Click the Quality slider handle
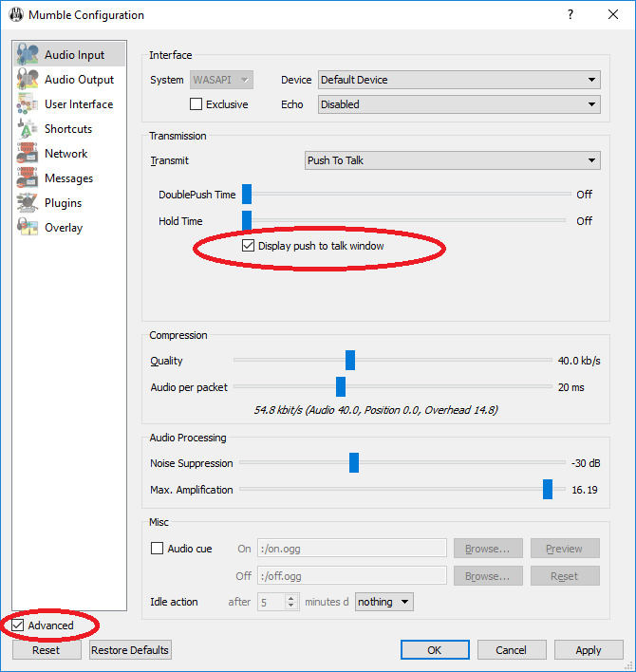Viewport: 636px width, 672px height. click(350, 361)
